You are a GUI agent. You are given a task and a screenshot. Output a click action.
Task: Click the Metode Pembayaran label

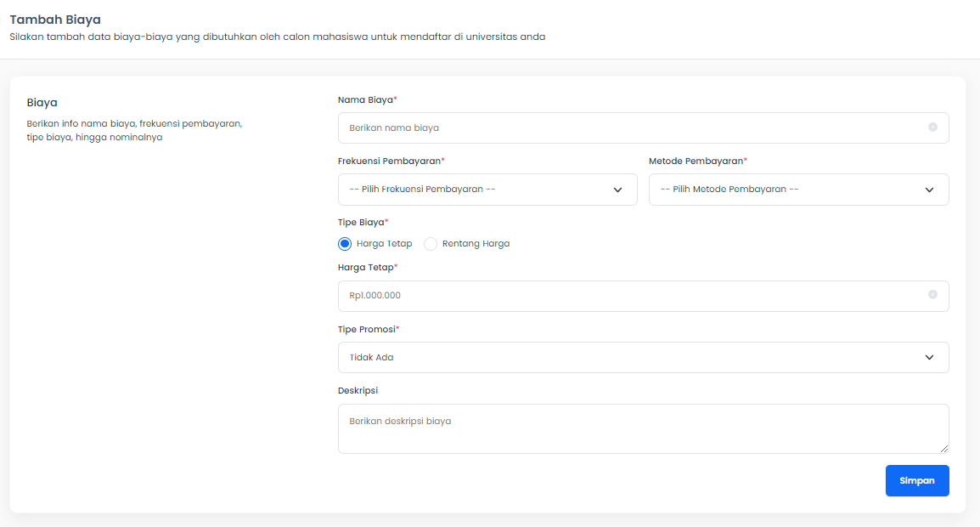pyautogui.click(x=698, y=161)
